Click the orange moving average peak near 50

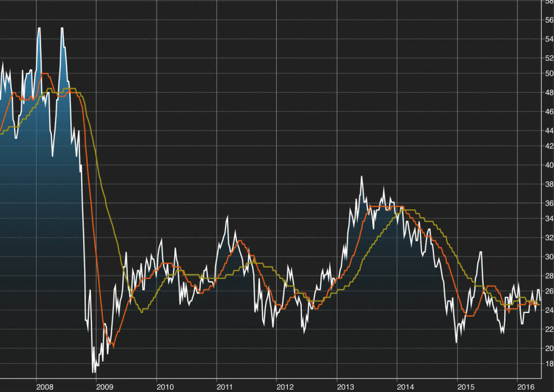pyautogui.click(x=45, y=74)
